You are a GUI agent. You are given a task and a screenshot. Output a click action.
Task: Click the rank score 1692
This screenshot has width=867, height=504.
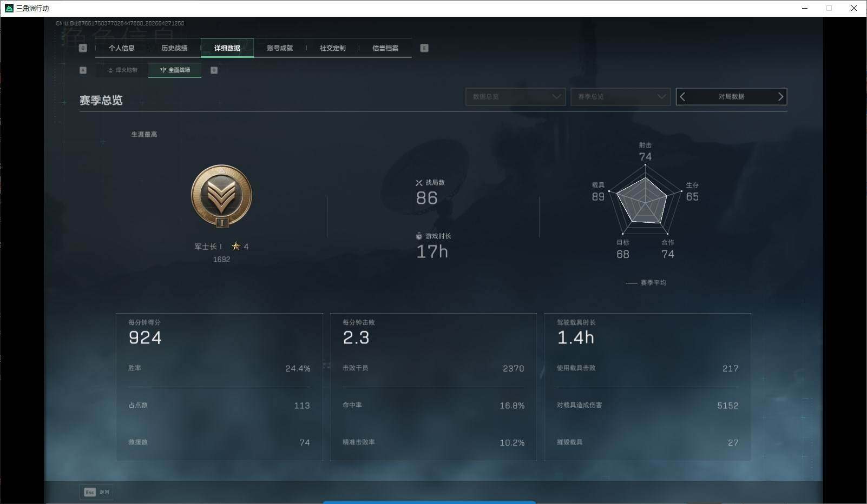click(221, 260)
